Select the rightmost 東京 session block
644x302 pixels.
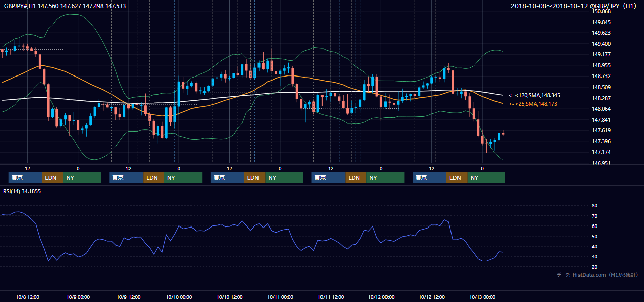(x=429, y=178)
